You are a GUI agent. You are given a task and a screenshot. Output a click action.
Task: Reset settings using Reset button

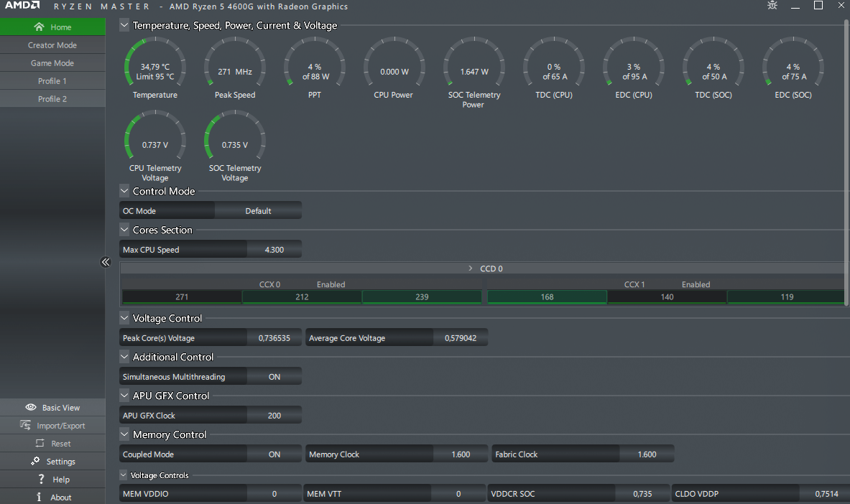(52, 443)
